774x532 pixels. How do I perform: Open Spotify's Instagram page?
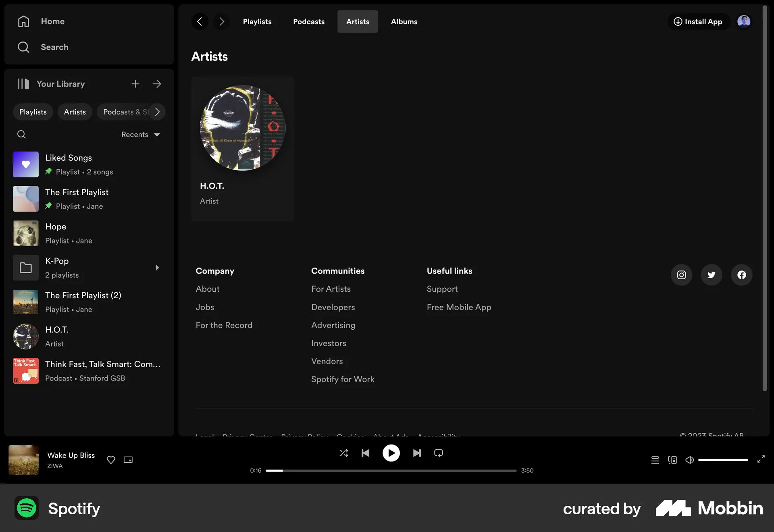pyautogui.click(x=681, y=274)
